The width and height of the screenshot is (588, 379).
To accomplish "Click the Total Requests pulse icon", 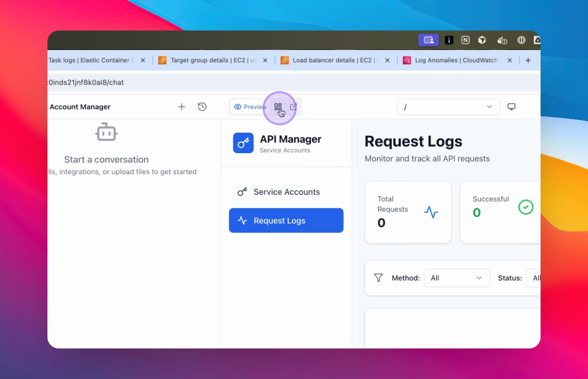I will tap(431, 212).
